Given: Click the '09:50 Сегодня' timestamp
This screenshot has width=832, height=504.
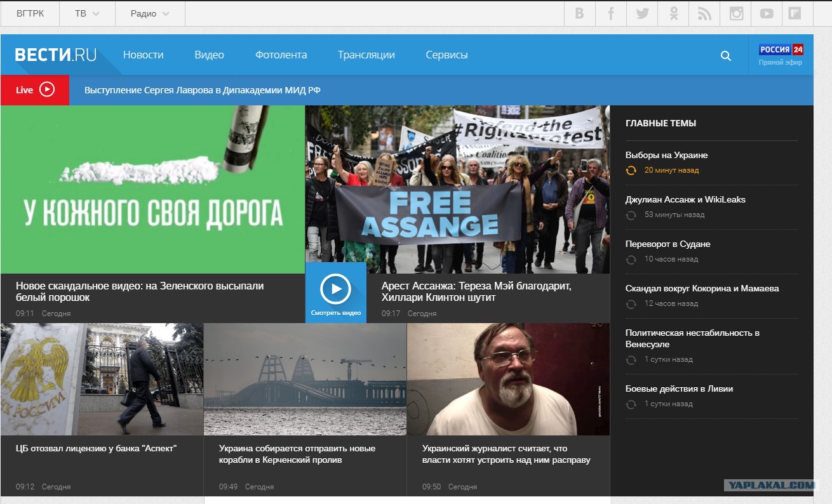Looking at the screenshot, I should pyautogui.click(x=449, y=487).
